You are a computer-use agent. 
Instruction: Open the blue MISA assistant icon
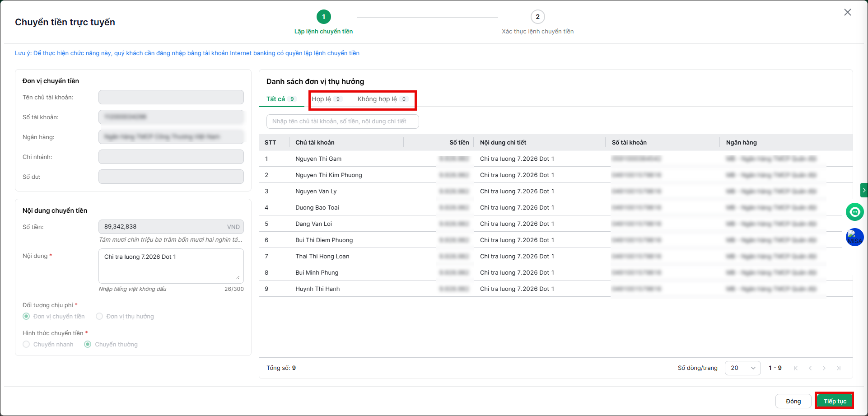click(x=854, y=238)
